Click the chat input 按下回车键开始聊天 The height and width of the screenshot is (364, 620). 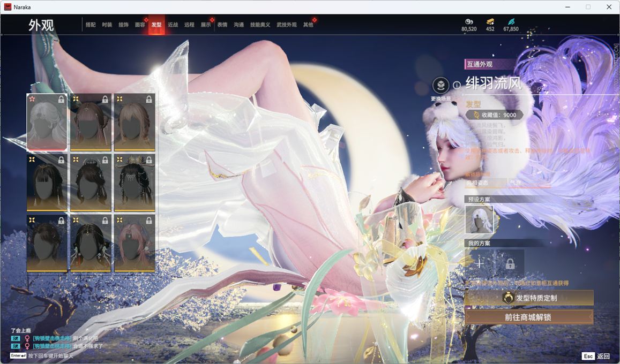pyautogui.click(x=41, y=356)
